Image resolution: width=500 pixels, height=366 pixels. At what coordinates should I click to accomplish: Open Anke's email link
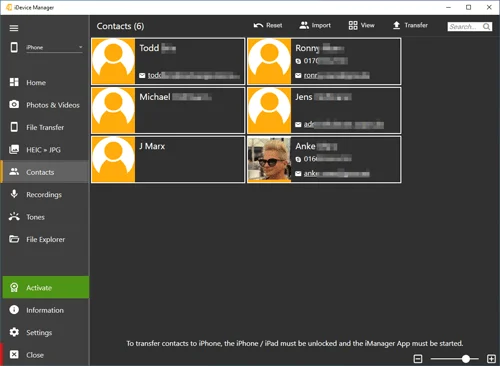point(336,173)
